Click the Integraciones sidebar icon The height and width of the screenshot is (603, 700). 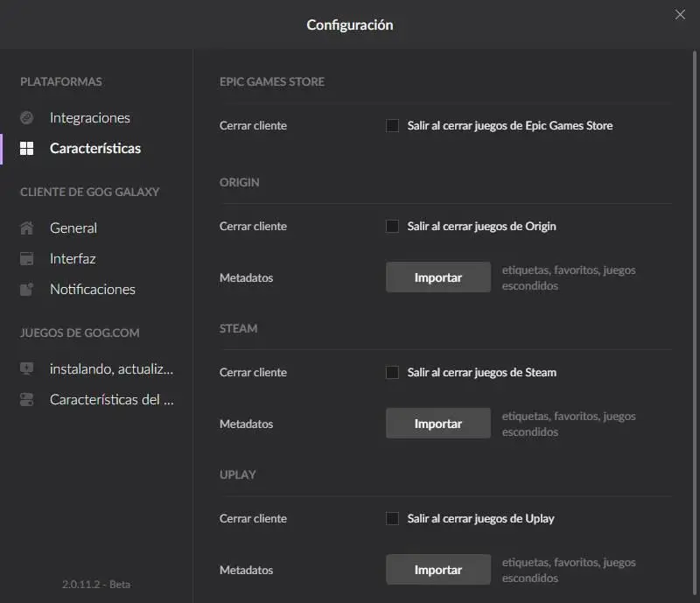[x=27, y=118]
